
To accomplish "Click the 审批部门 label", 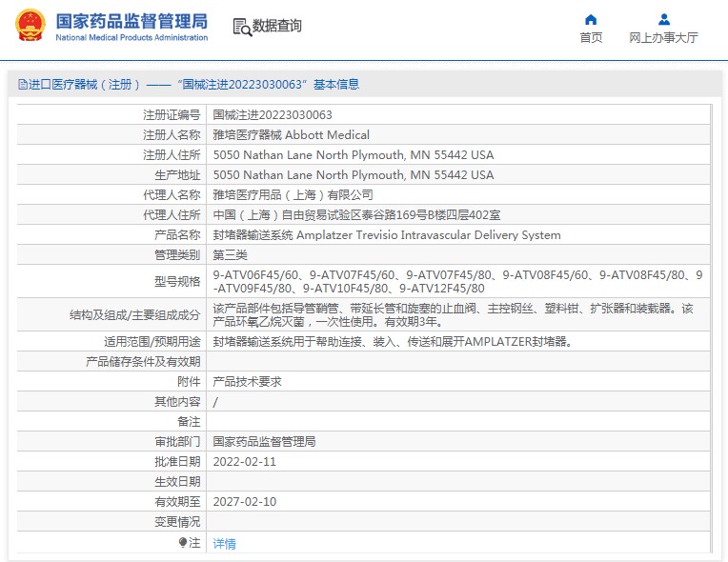I will click(177, 441).
